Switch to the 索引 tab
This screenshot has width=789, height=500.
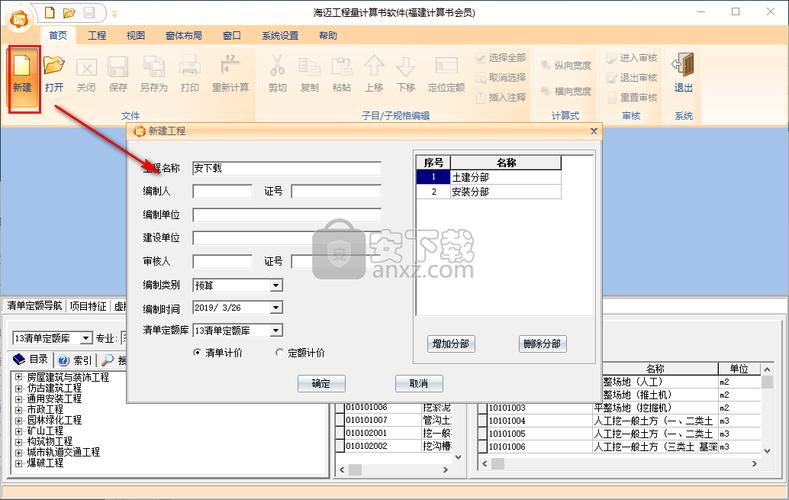(76, 360)
